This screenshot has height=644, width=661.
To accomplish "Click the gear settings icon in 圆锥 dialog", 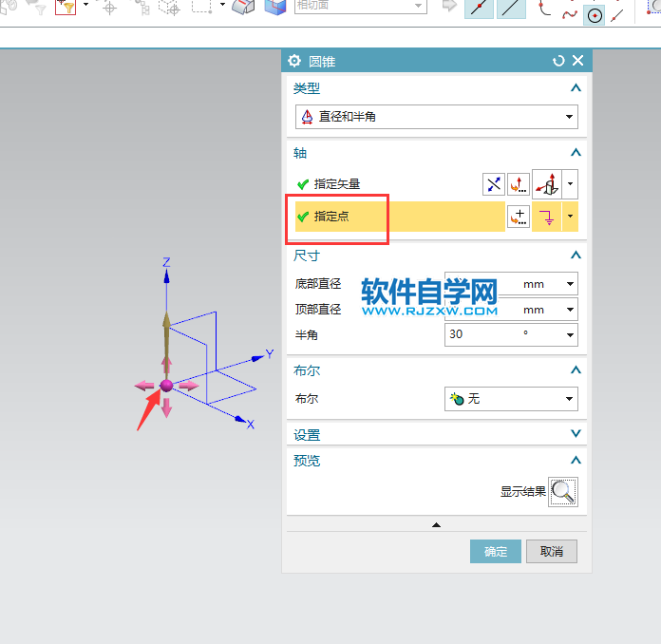I will 294,61.
